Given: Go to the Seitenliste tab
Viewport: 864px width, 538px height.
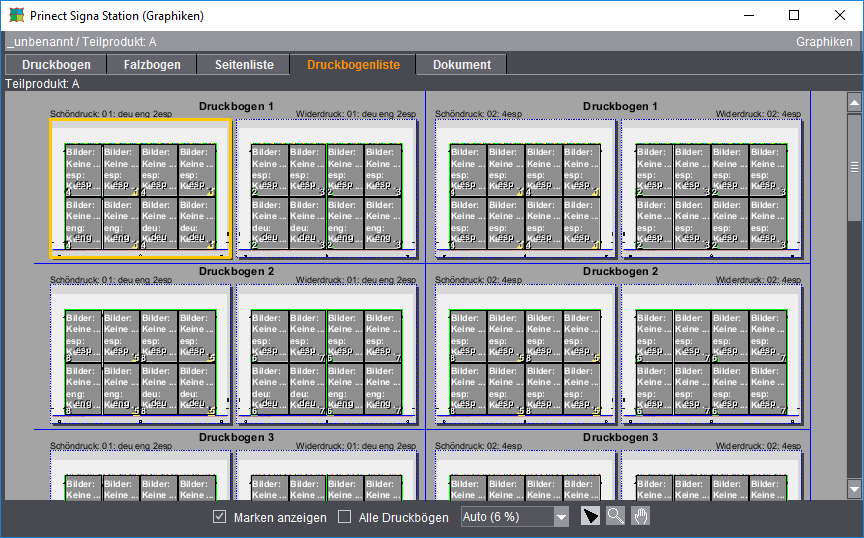Looking at the screenshot, I should 244,64.
